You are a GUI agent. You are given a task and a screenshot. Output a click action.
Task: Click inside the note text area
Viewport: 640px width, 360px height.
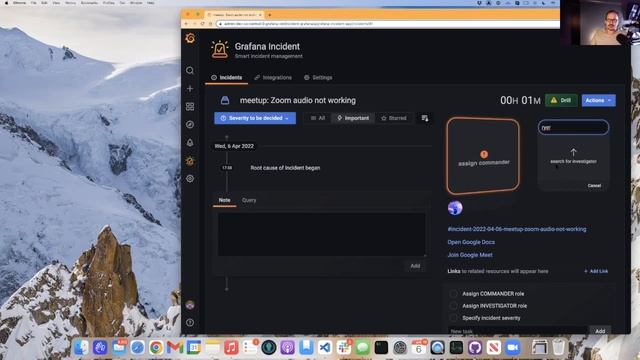click(322, 234)
